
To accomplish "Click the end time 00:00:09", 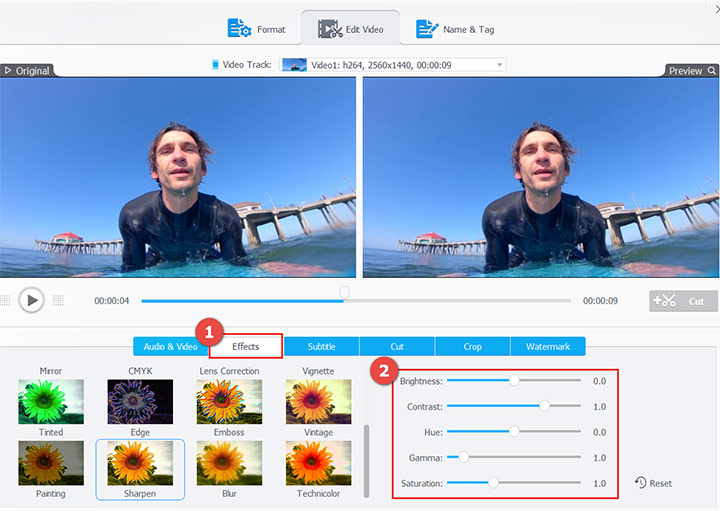I will [x=600, y=301].
